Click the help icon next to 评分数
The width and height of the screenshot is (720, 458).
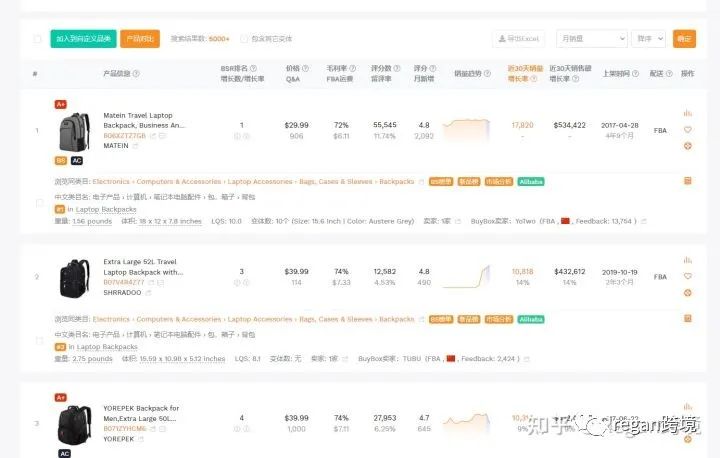[x=397, y=68]
